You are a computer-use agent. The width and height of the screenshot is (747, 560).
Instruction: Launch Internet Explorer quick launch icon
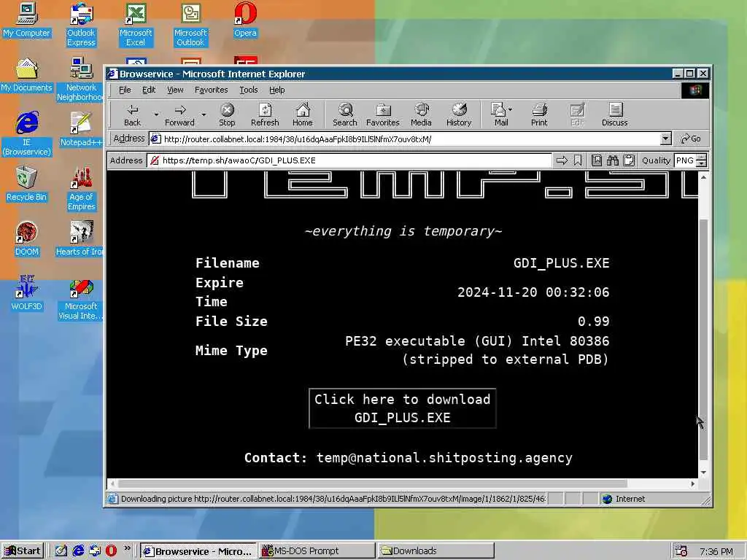[78, 551]
